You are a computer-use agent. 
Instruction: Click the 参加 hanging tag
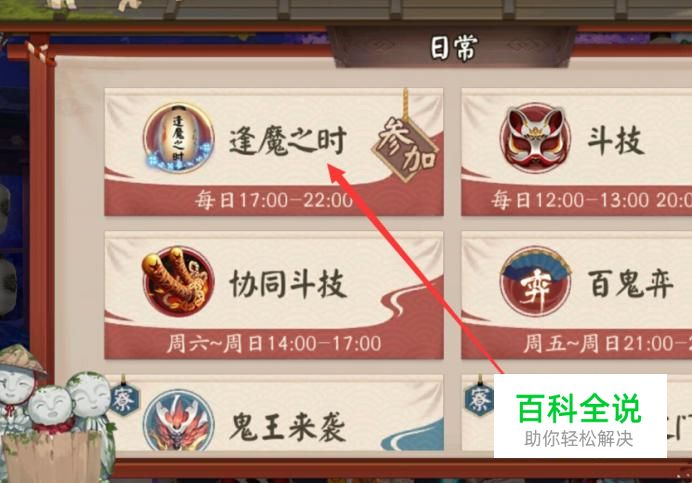point(405,148)
